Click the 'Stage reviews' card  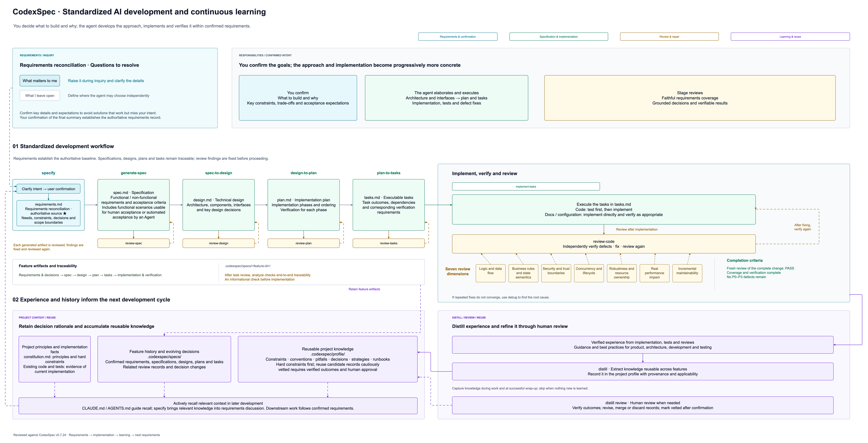coord(690,98)
